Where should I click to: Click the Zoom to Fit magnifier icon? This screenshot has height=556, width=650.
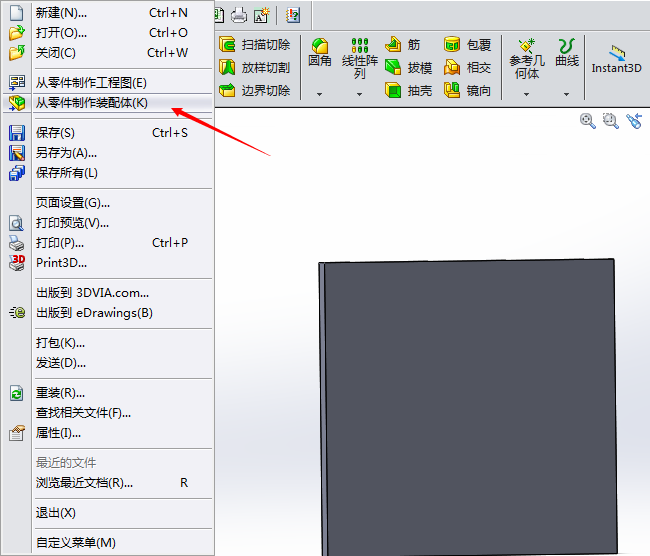click(x=587, y=121)
